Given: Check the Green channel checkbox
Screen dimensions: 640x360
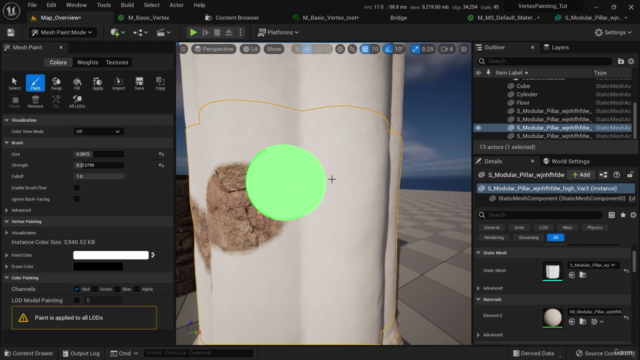Looking at the screenshot, I should coord(95,289).
